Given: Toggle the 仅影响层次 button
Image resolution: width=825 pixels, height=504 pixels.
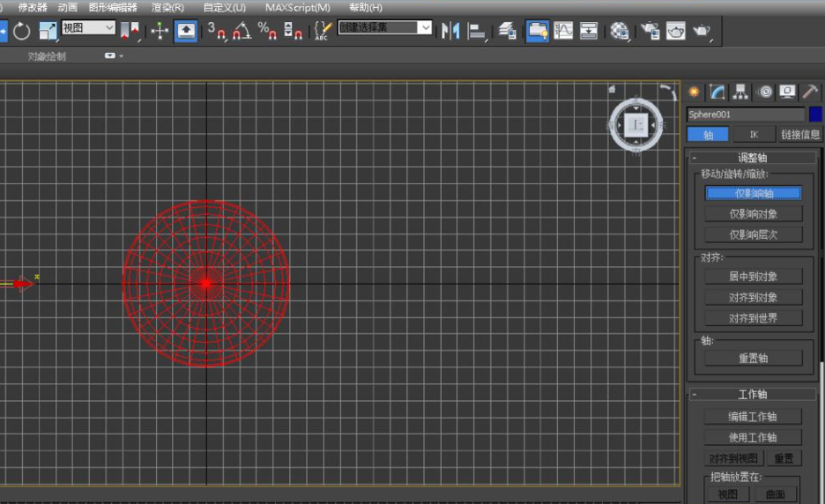Looking at the screenshot, I should 754,234.
